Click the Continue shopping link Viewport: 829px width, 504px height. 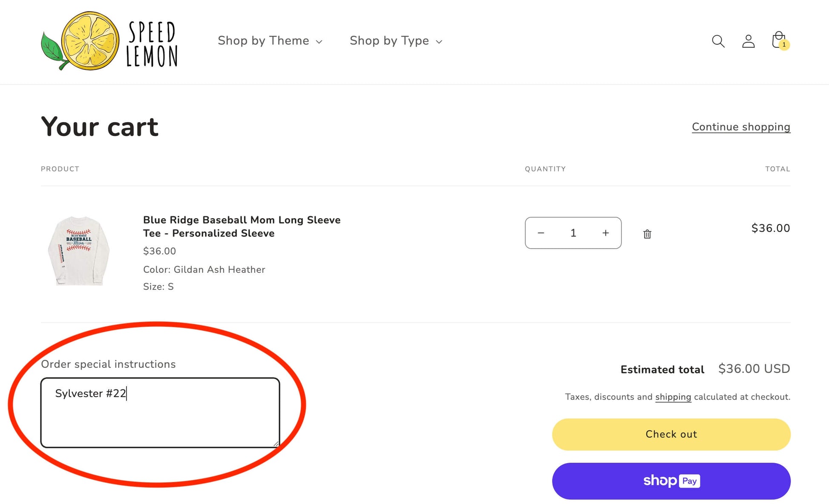(x=741, y=127)
